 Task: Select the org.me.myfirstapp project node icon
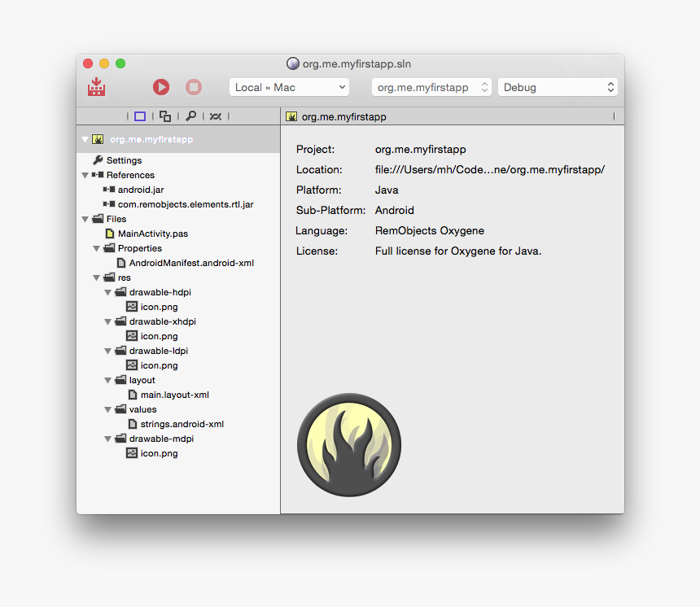point(98,139)
